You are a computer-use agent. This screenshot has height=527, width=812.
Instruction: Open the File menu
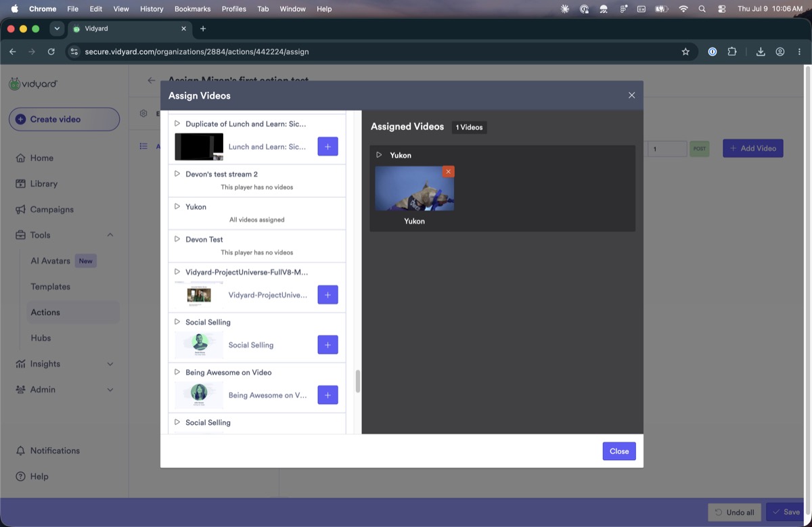(x=73, y=9)
